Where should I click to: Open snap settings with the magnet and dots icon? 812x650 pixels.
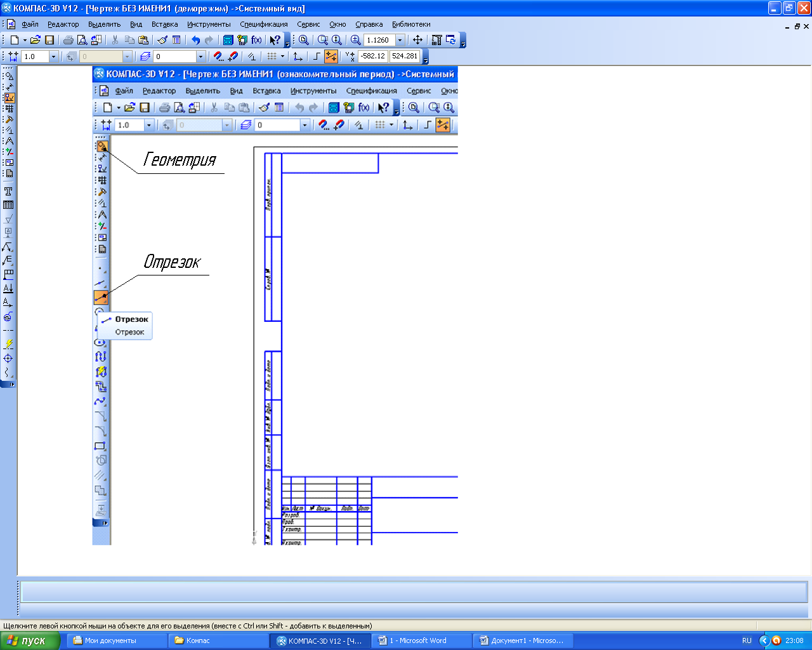pyautogui.click(x=219, y=56)
